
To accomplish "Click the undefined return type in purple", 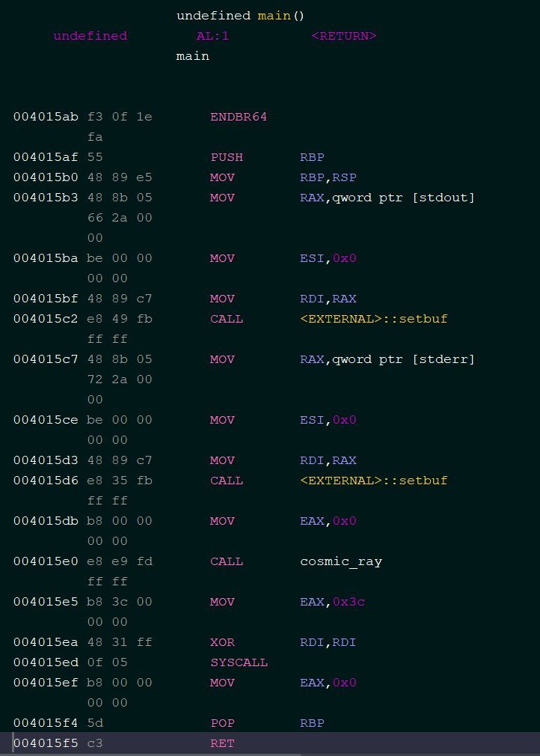I will click(x=90, y=36).
